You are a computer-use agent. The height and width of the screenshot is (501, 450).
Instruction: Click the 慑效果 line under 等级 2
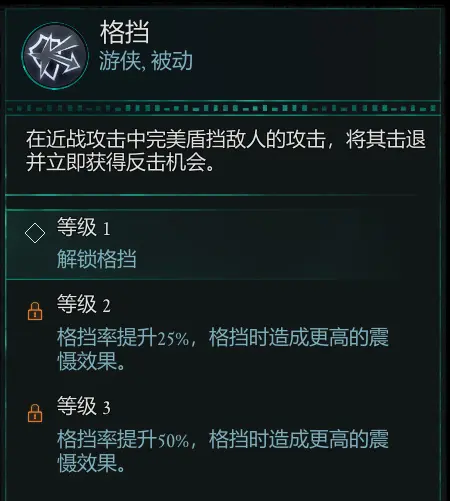point(91,361)
